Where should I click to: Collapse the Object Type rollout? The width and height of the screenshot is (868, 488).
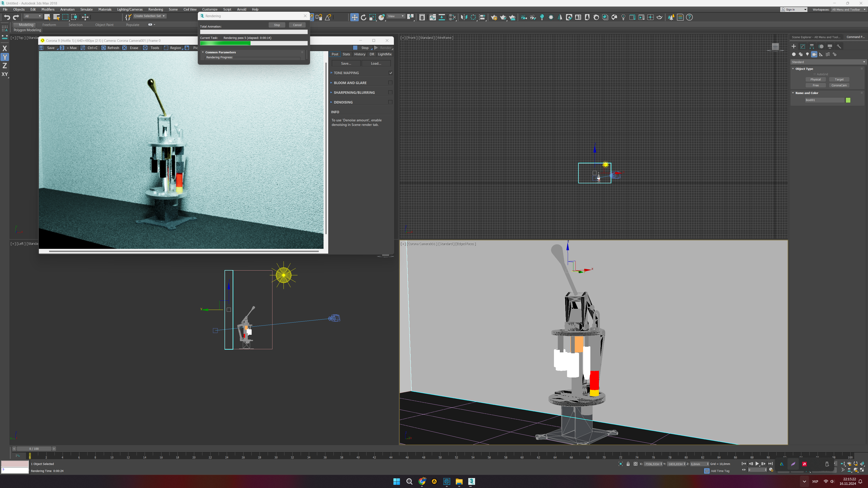804,69
